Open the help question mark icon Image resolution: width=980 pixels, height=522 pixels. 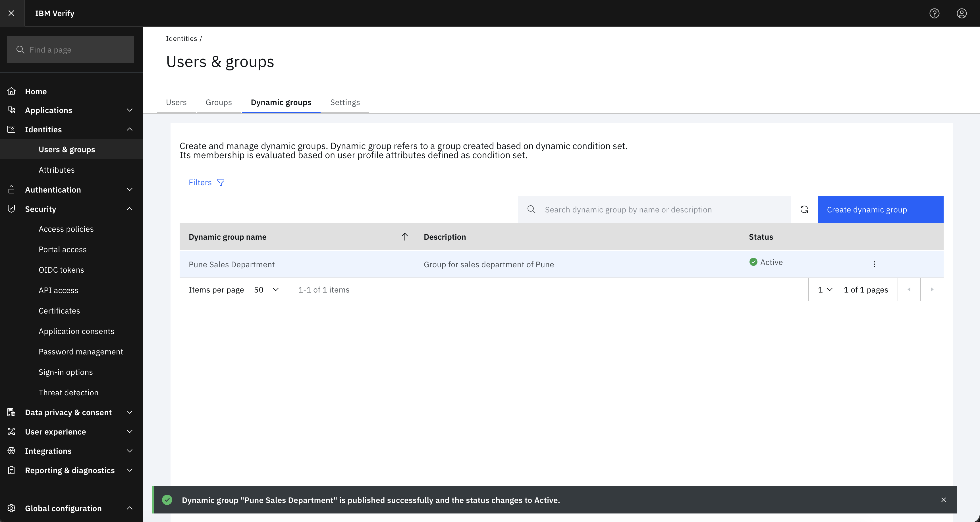click(x=934, y=13)
